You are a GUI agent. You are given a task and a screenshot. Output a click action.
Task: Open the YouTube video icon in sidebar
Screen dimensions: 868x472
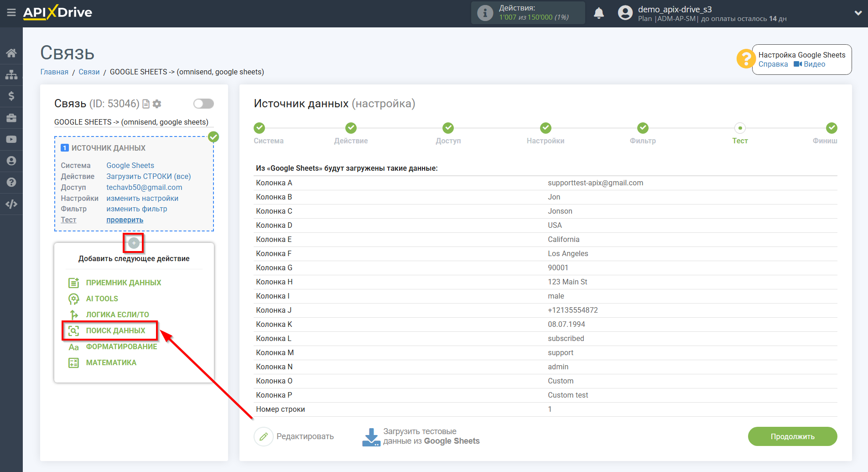[11, 139]
